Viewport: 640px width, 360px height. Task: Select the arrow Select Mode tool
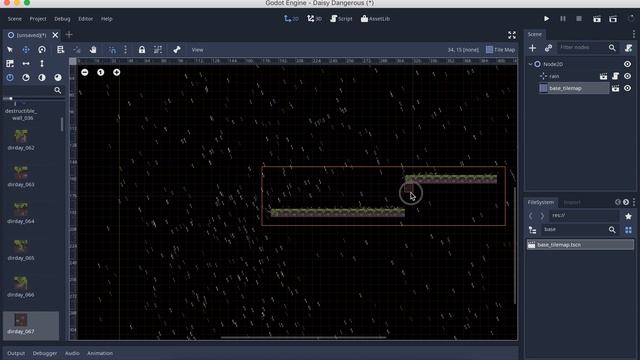[x=10, y=50]
